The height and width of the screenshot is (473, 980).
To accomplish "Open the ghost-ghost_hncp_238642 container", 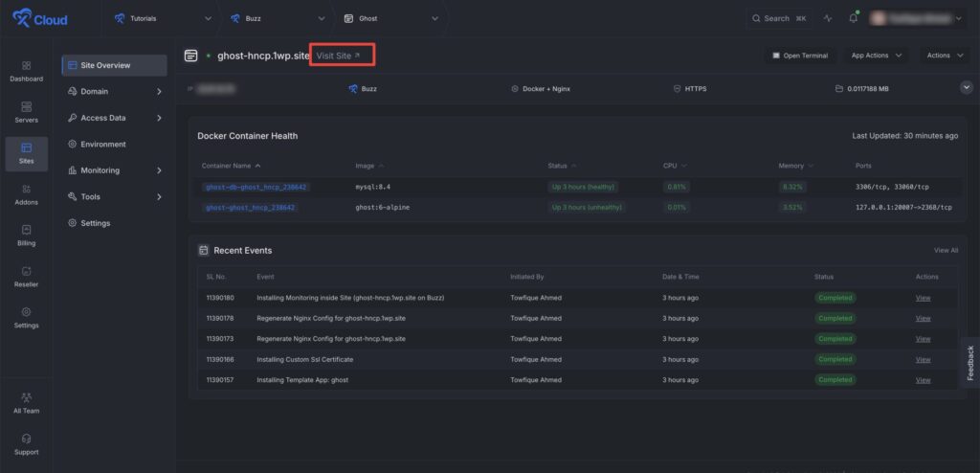I will [x=251, y=207].
